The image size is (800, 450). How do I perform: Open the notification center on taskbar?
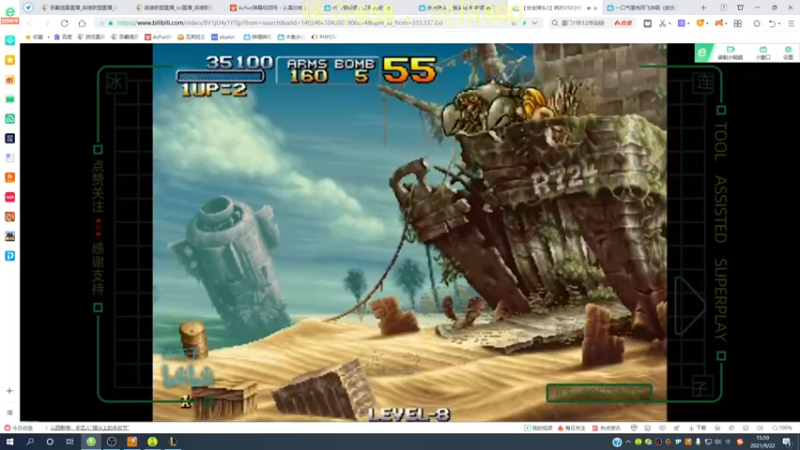coord(787,442)
